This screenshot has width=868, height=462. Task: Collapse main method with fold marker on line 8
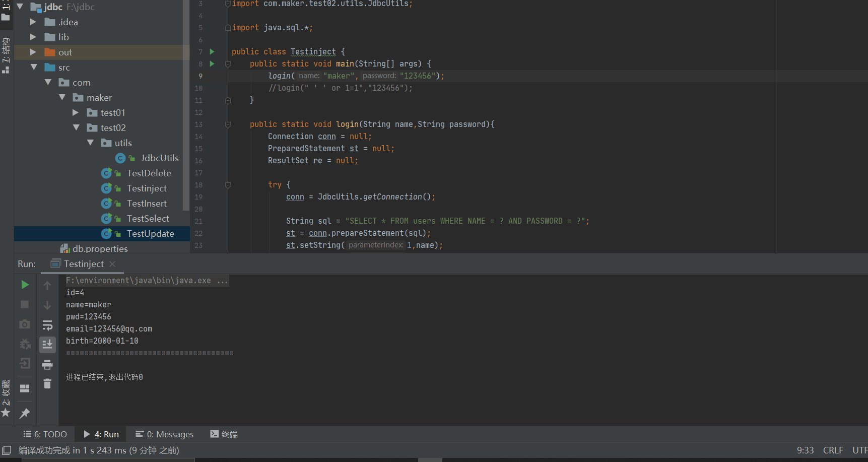pos(228,64)
